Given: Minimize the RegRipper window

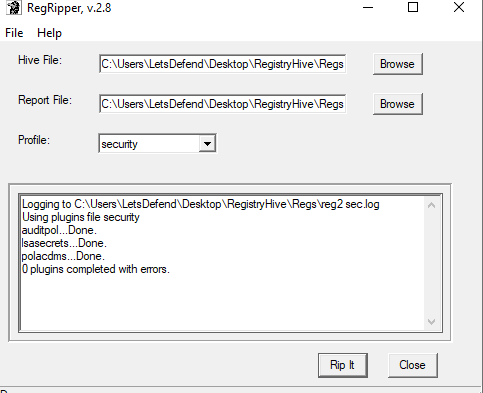Looking at the screenshot, I should coord(368,7).
